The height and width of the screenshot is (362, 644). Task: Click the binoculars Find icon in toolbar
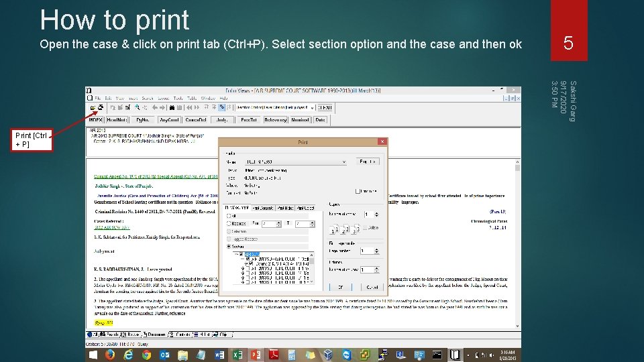pyautogui.click(x=172, y=107)
